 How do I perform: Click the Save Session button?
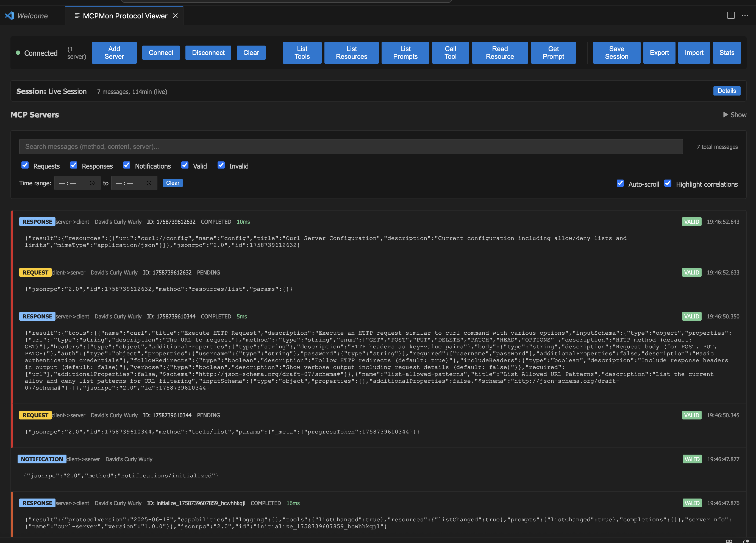click(x=616, y=53)
